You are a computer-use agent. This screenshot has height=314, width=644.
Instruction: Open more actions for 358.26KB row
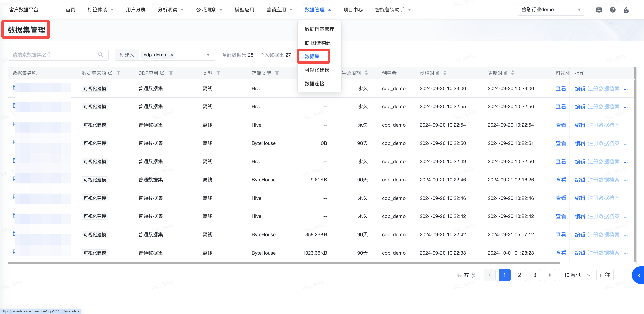tap(626, 235)
